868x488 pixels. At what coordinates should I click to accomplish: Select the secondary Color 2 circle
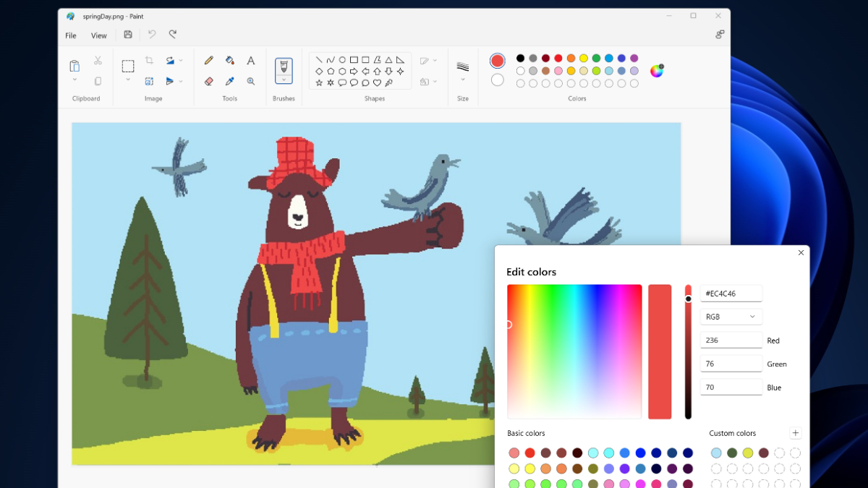[497, 80]
